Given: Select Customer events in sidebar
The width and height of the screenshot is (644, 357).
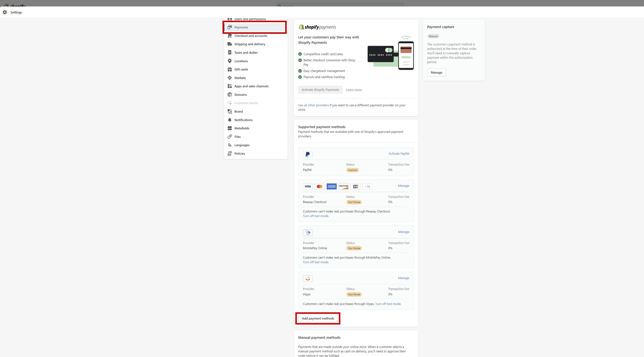Looking at the screenshot, I should [255, 103].
